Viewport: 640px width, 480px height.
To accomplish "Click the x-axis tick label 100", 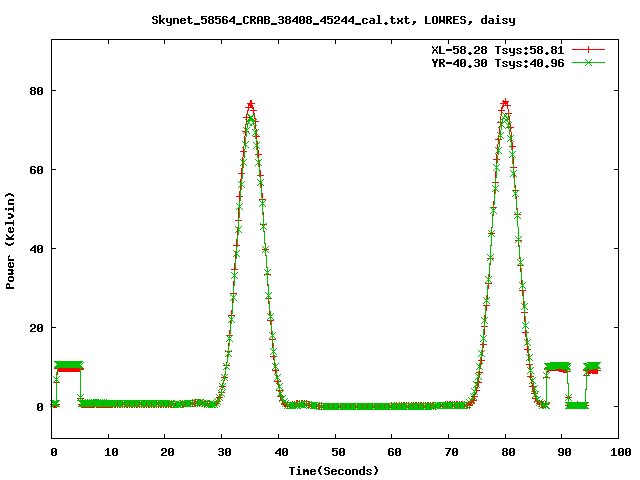I will 620,452.
